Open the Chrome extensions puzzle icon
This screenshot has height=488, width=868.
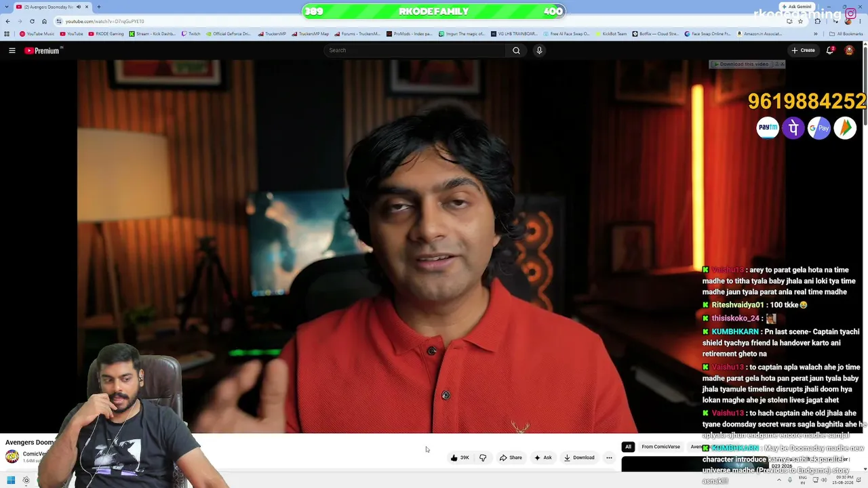coord(817,21)
